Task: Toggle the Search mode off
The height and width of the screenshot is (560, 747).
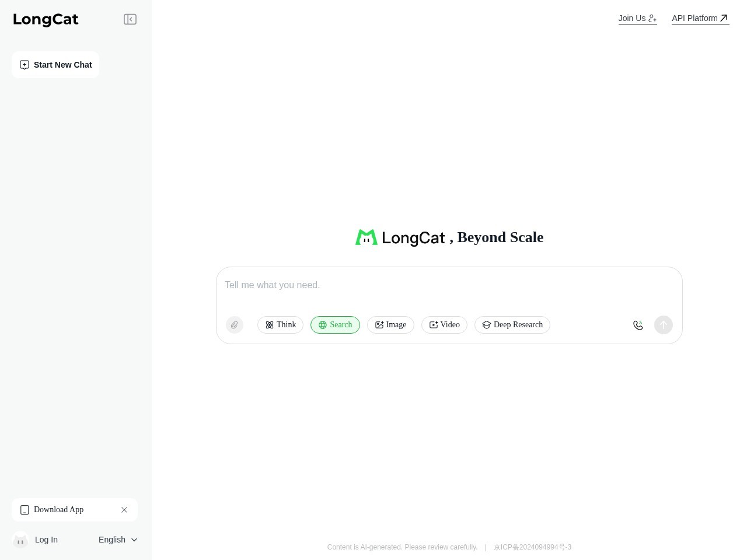Action: [335, 325]
